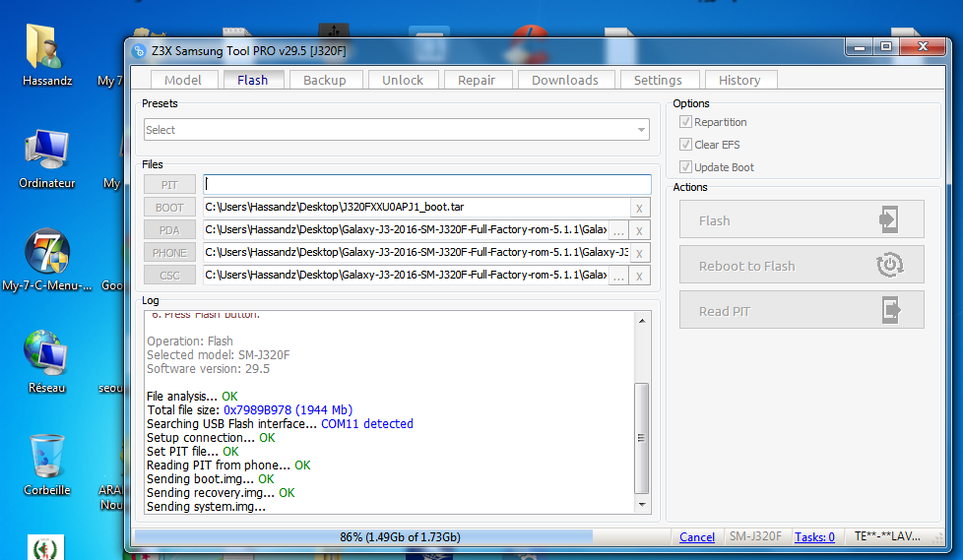The width and height of the screenshot is (963, 560).
Task: Browse CSC file with ellipsis button
Action: 618,276
